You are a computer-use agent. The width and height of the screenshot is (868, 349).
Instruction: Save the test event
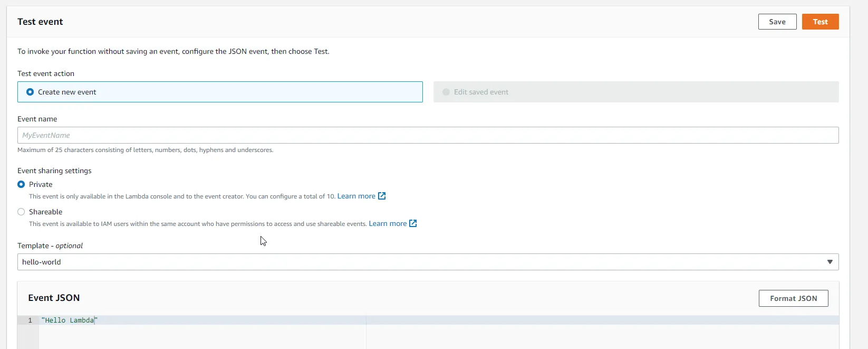(777, 22)
